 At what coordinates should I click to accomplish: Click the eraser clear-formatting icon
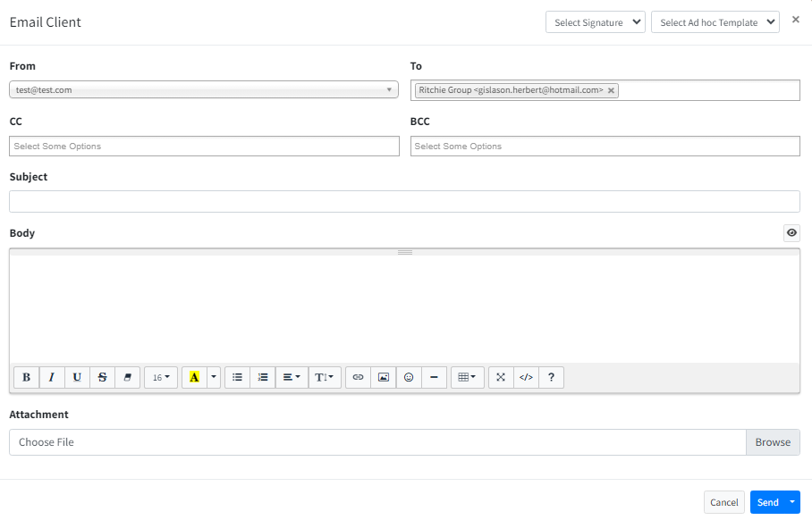click(x=127, y=378)
